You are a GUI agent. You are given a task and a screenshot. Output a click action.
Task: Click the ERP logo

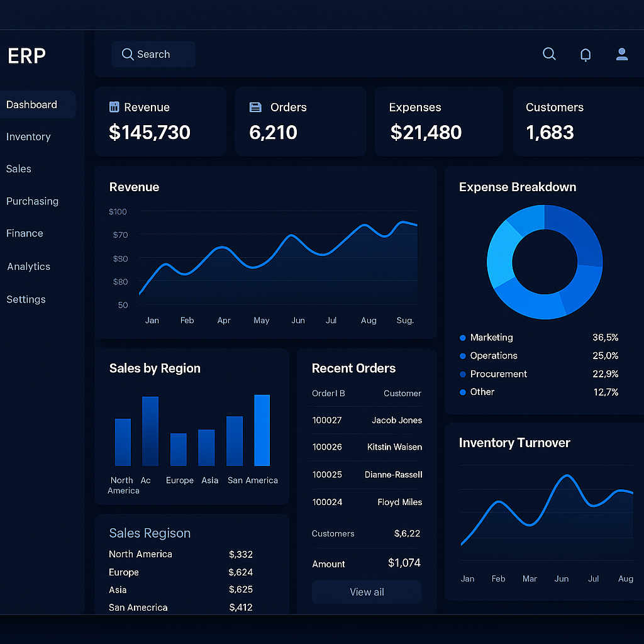pyautogui.click(x=27, y=56)
